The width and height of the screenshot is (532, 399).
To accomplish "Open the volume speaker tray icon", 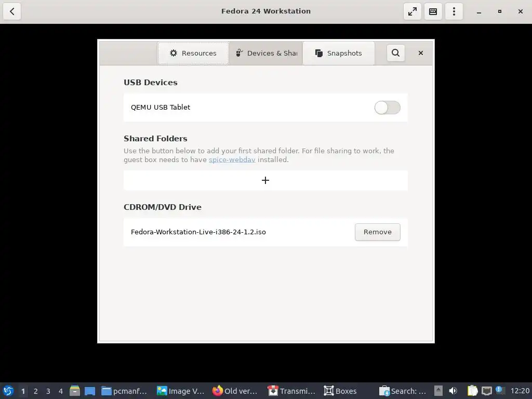I will 453,391.
